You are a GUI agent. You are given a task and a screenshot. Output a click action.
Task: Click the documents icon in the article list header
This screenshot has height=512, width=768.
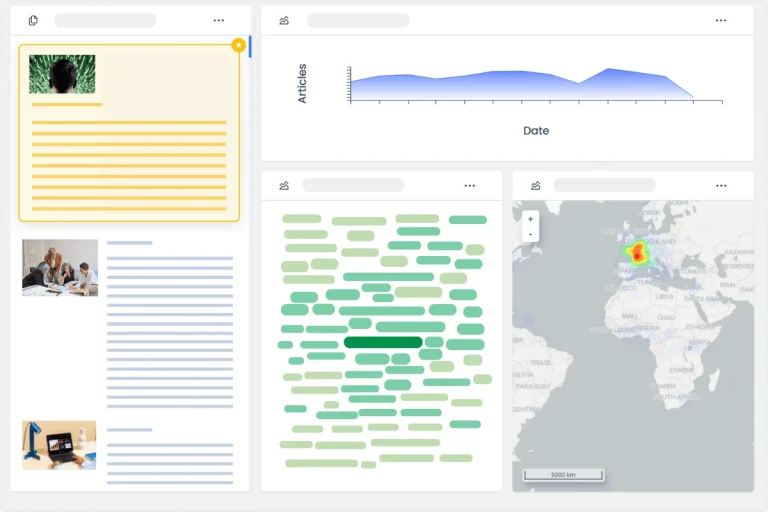[x=33, y=20]
